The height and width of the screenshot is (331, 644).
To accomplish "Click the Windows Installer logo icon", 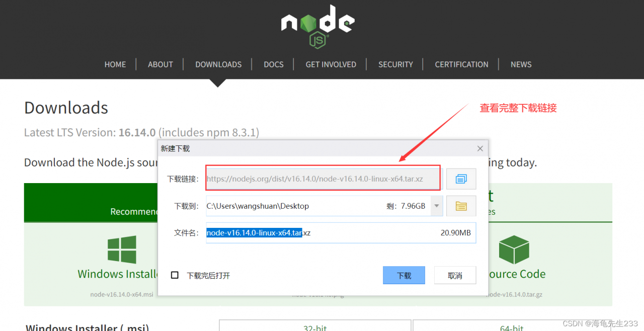I will [122, 250].
